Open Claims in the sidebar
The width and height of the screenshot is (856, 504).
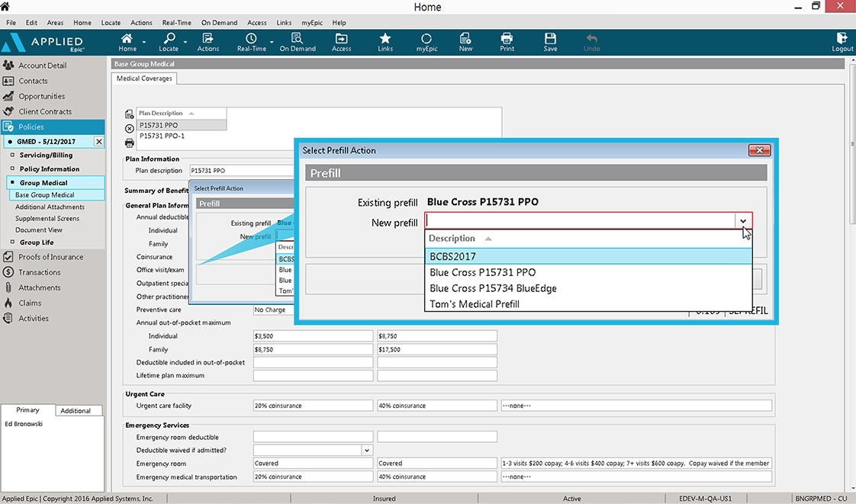click(x=30, y=303)
